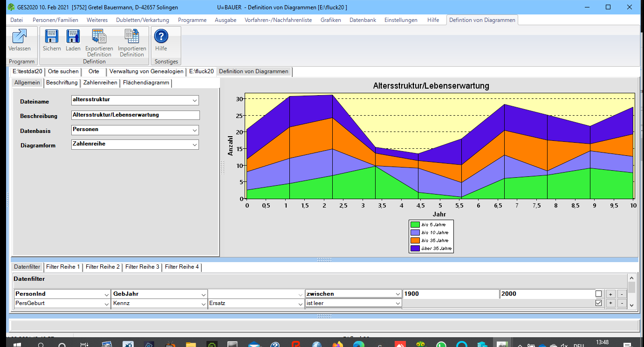Click the Exportieren Definition icon
The height and width of the screenshot is (347, 644).
coord(99,36)
